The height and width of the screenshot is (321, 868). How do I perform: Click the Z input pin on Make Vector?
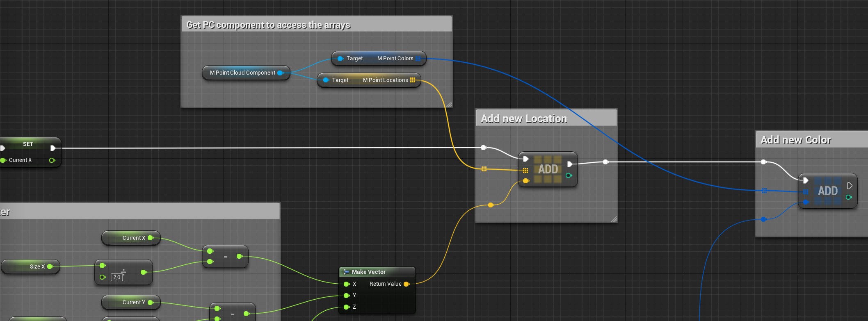[347, 307]
